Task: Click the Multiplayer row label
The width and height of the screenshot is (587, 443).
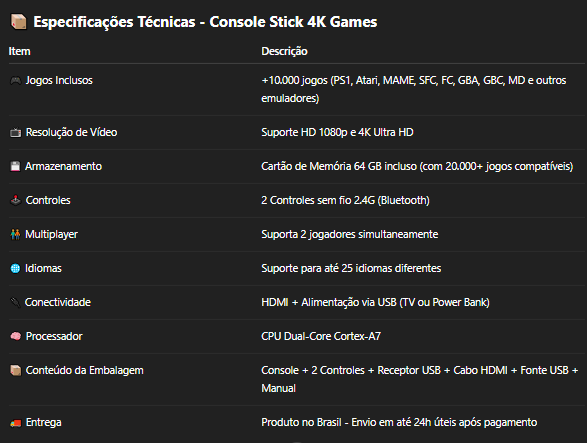Action: coord(51,234)
